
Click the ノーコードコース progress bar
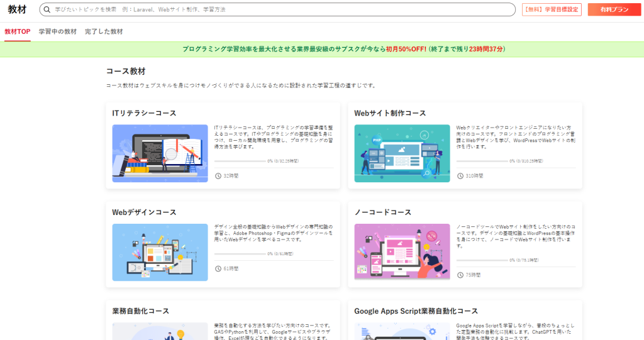point(482,260)
